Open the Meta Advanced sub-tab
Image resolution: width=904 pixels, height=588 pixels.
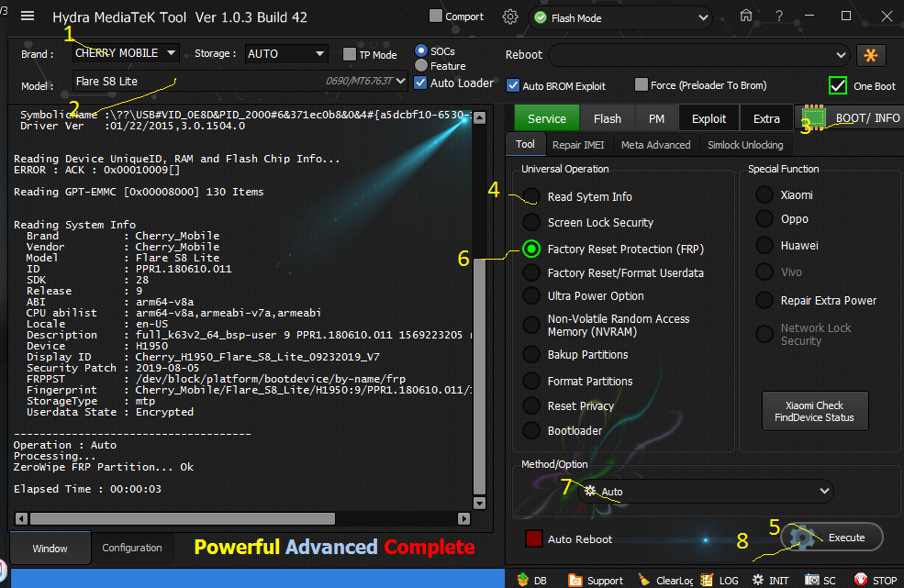tap(655, 145)
